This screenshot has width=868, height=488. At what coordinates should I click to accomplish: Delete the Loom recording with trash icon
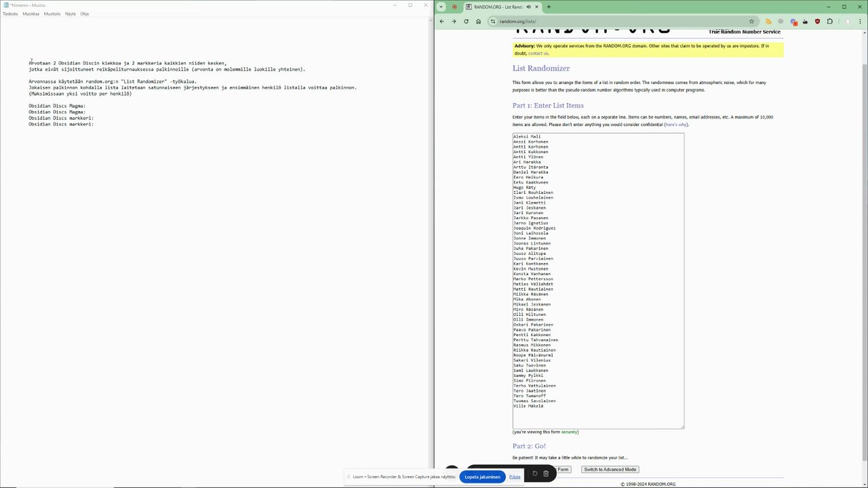point(546,473)
